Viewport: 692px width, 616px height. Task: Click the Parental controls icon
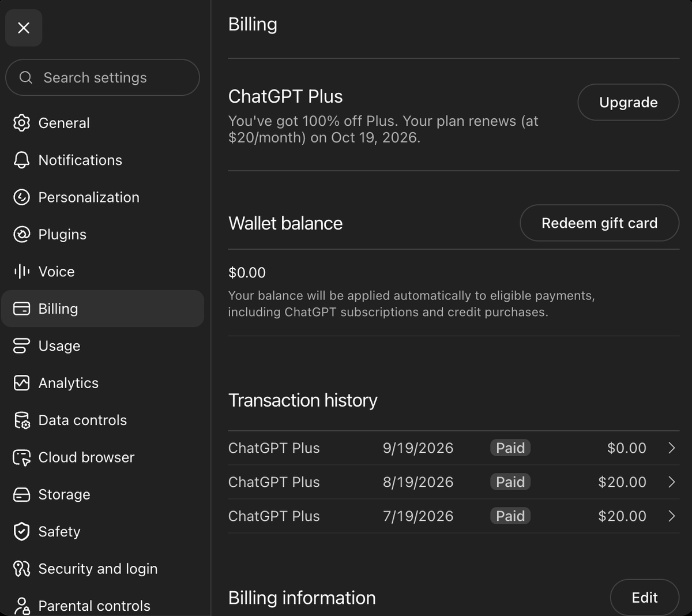point(21,606)
